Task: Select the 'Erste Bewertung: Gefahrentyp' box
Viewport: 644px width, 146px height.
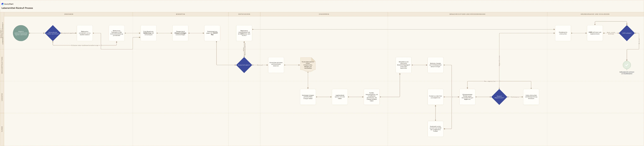Action: tap(148, 33)
